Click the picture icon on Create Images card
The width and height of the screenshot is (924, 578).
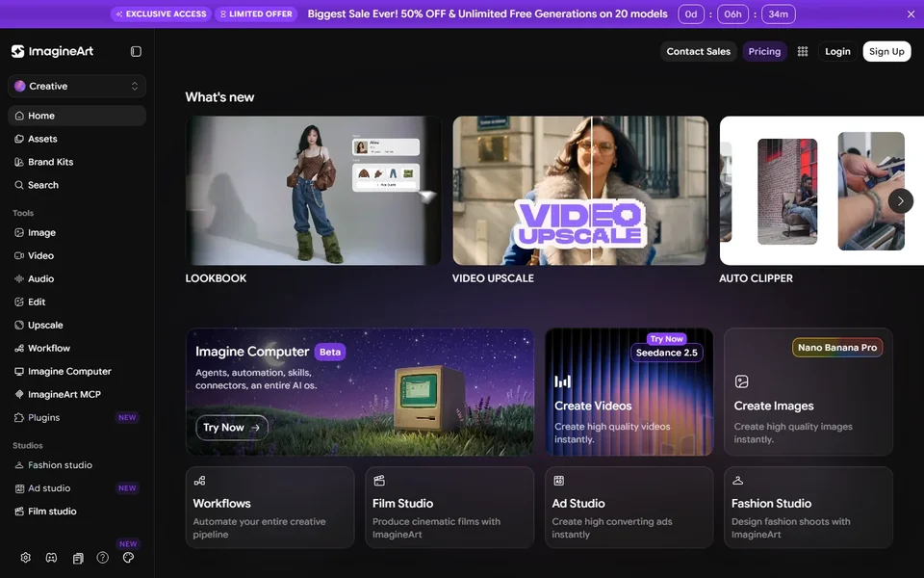[742, 381]
